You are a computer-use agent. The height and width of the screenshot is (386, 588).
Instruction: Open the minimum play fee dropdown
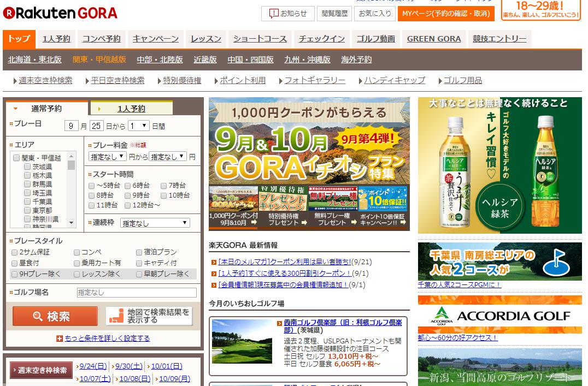click(x=108, y=157)
